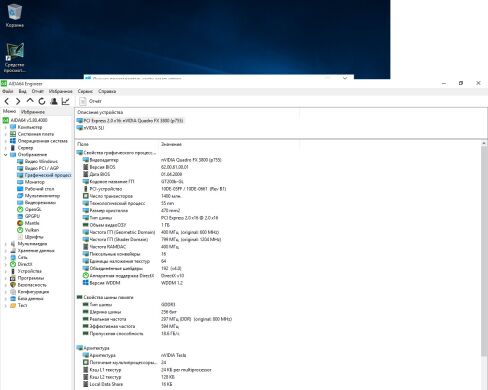Refresh the page with the circular arrow icon
The height and width of the screenshot is (390, 488).
pyautogui.click(x=42, y=101)
